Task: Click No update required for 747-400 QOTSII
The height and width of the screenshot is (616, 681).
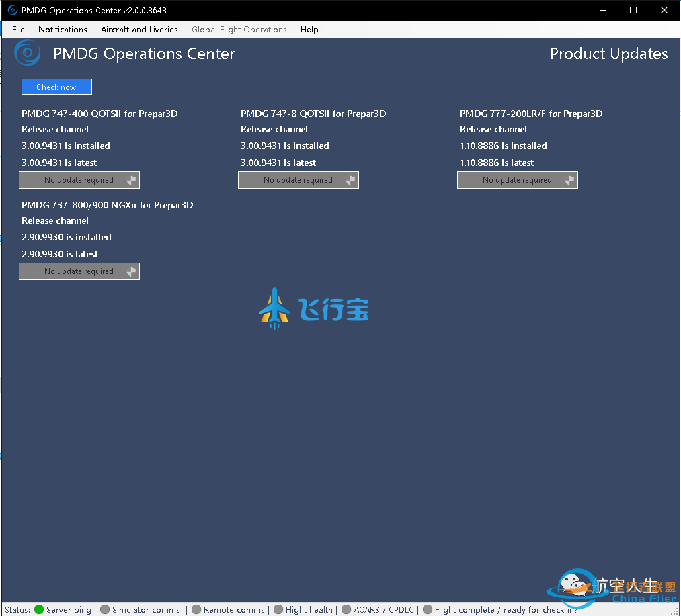Action: point(79,180)
